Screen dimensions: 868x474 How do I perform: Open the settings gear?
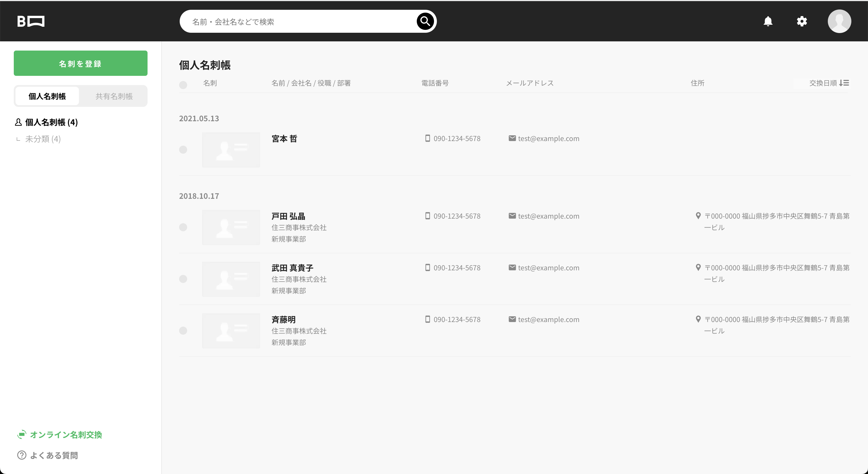(802, 21)
